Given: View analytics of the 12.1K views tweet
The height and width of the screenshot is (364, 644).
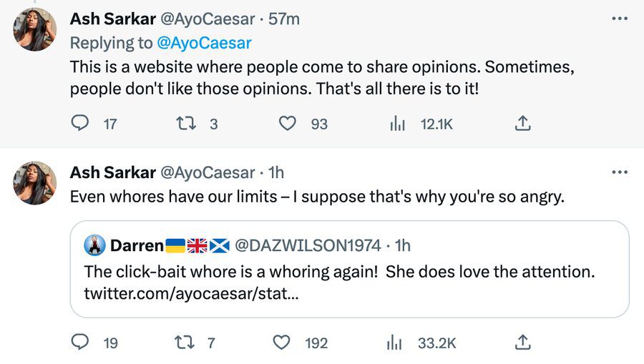Looking at the screenshot, I should pos(398,124).
